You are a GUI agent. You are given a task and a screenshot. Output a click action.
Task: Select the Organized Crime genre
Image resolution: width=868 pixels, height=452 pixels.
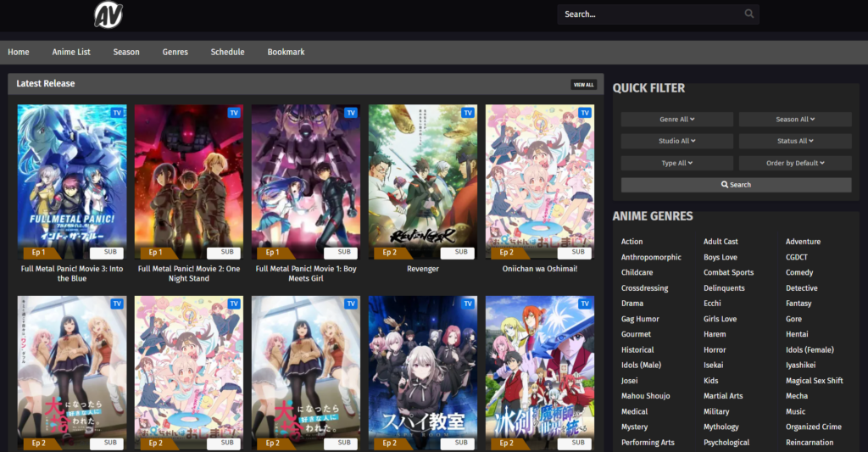point(813,427)
